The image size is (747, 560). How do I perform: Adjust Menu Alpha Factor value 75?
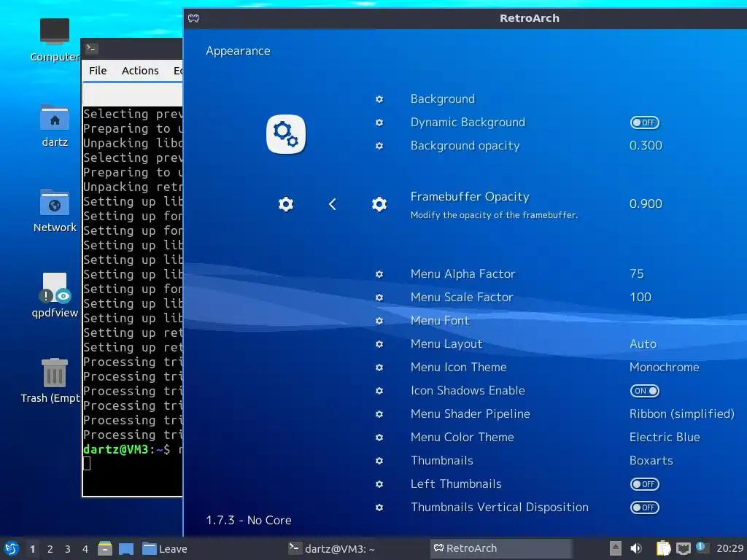tap(636, 274)
